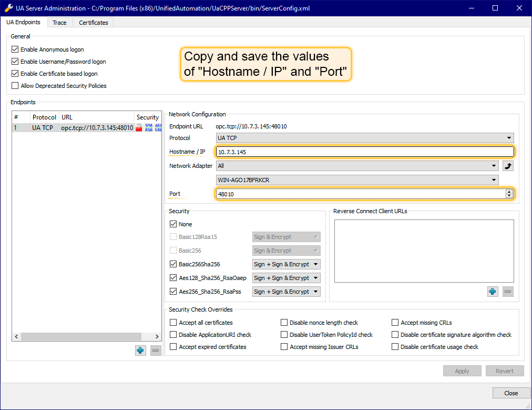This screenshot has width=532, height=410.
Task: Add a new endpoint with plus icon below list
Action: pos(140,350)
